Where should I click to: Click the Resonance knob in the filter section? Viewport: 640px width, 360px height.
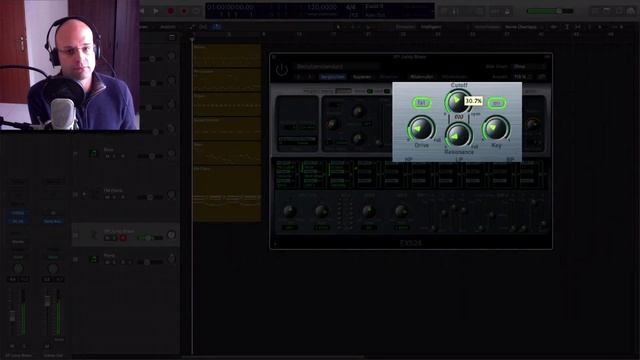click(458, 135)
